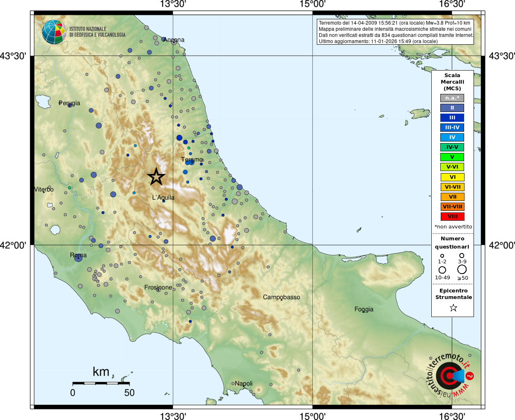Select the gray n.a.* legend swatch
This screenshot has height=420, width=515.
point(452,98)
